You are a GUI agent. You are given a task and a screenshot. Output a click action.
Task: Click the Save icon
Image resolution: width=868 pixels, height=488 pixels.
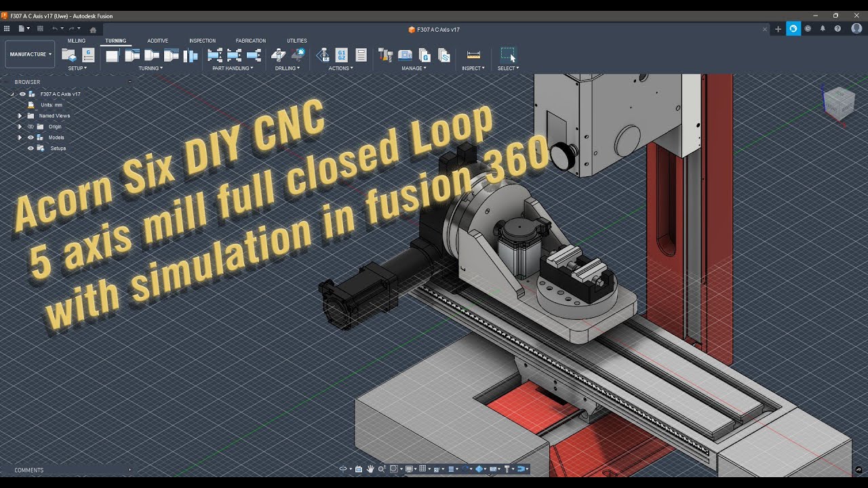click(x=40, y=29)
